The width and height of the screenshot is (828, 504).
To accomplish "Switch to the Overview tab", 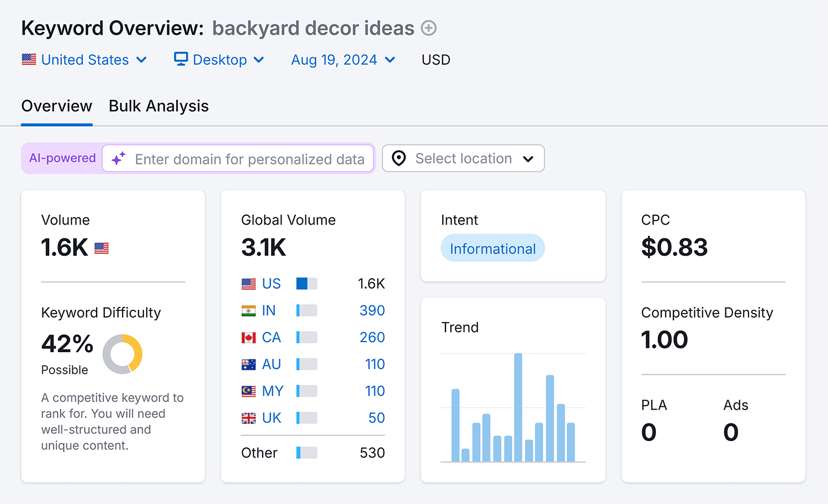I will (57, 106).
